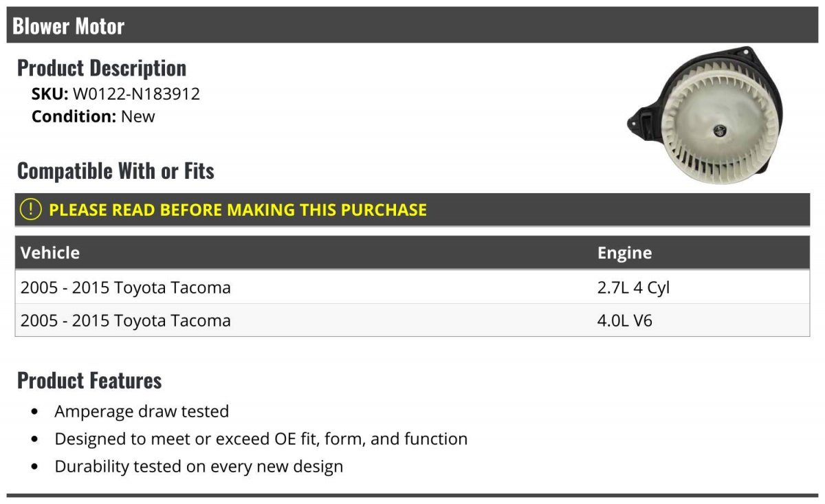Select the SKU number W0122-N183912
The height and width of the screenshot is (504, 825).
click(x=136, y=94)
